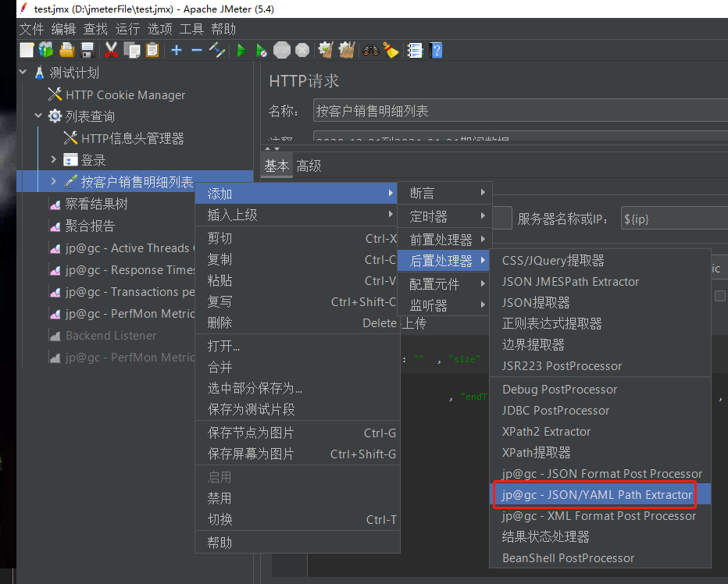Collapse the 列表查询 tree node
Screen dimensions: 728x584
tap(38, 116)
